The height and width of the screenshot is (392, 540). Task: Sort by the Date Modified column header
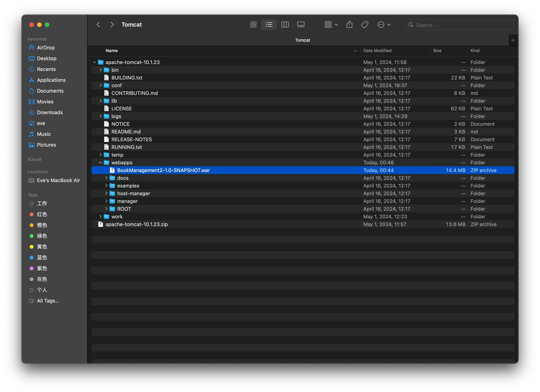[x=377, y=51]
